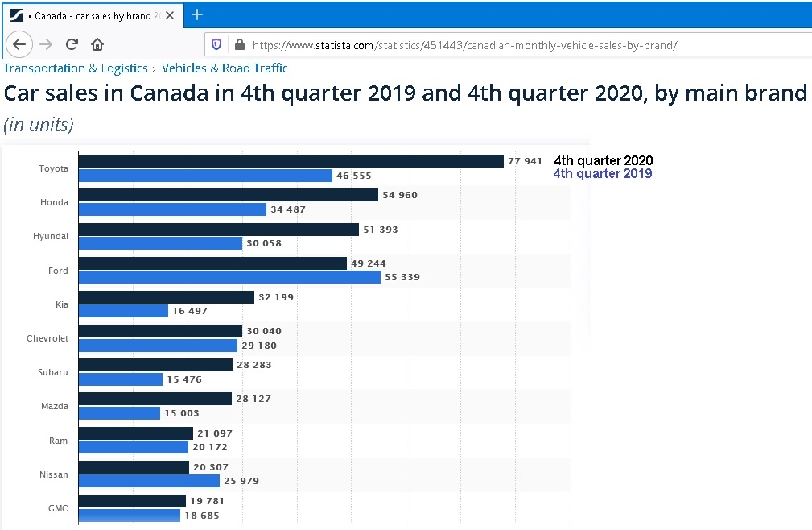This screenshot has width=812, height=530.
Task: Click the chart title "Car sales in Canada" heading
Action: (x=405, y=93)
